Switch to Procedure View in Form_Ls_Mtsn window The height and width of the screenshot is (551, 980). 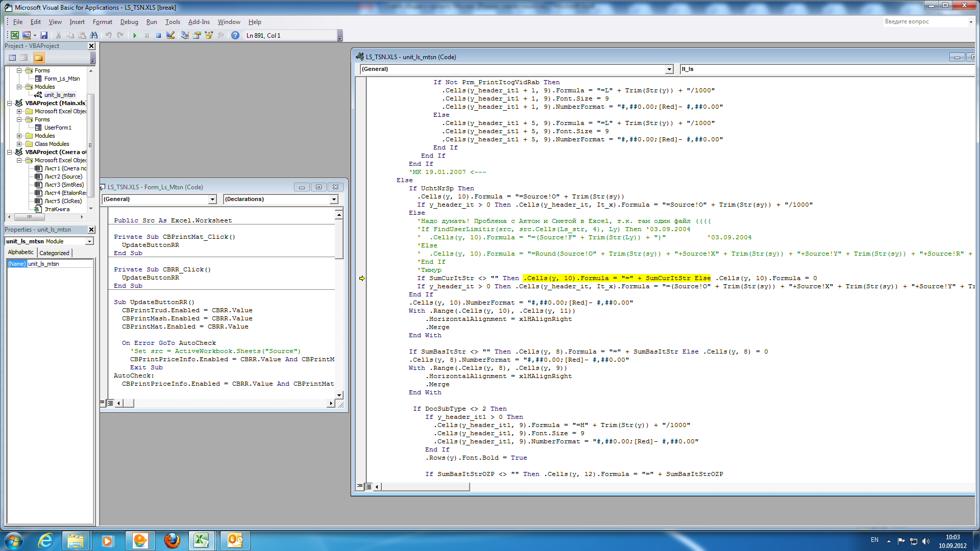[x=103, y=403]
